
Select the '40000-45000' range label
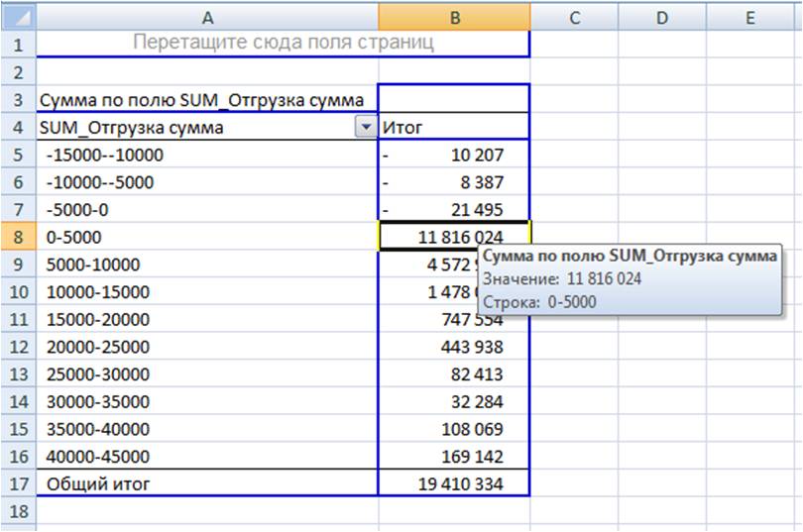click(207, 457)
